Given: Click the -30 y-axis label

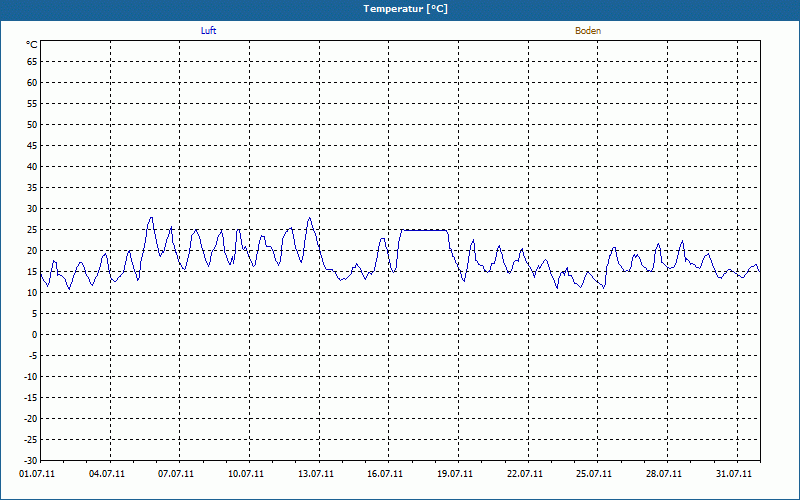Looking at the screenshot, I should click(31, 461).
